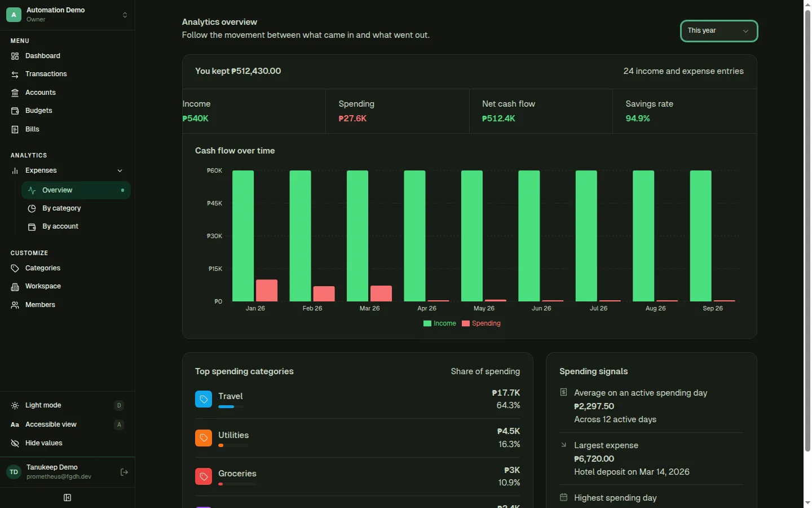Click the 24 income and expense entries text
The height and width of the screenshot is (508, 812).
tap(683, 71)
